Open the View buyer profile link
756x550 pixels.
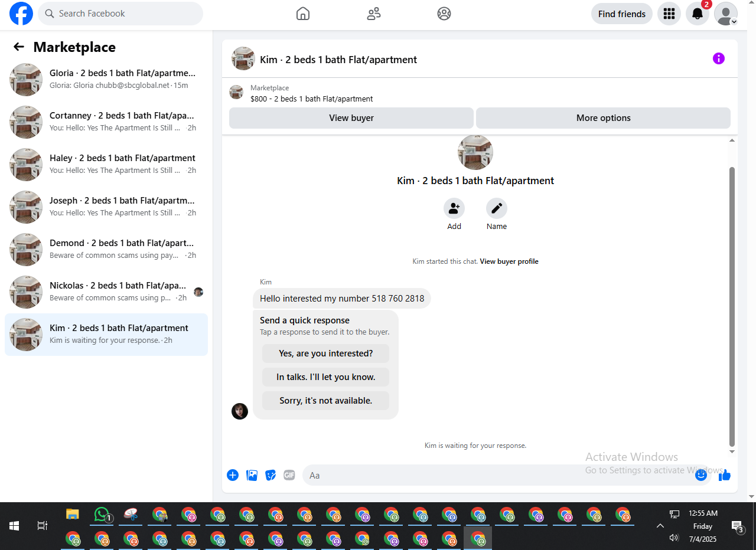click(x=509, y=261)
